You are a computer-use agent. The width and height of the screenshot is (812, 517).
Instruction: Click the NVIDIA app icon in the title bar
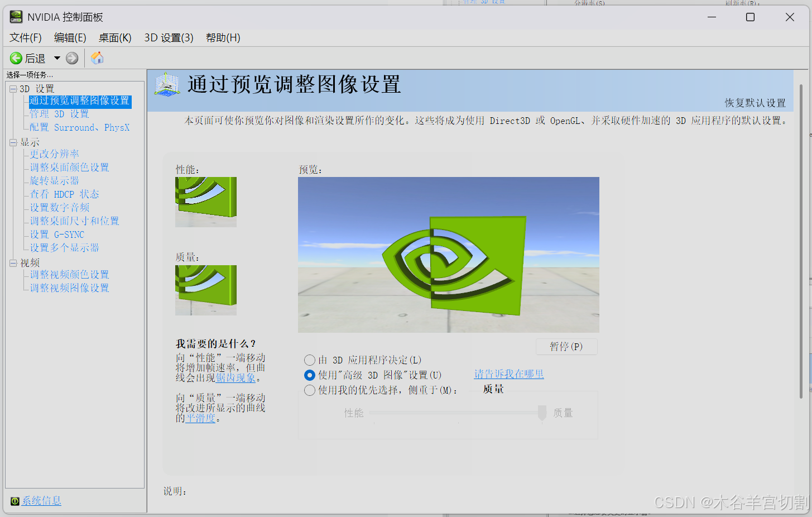click(16, 17)
